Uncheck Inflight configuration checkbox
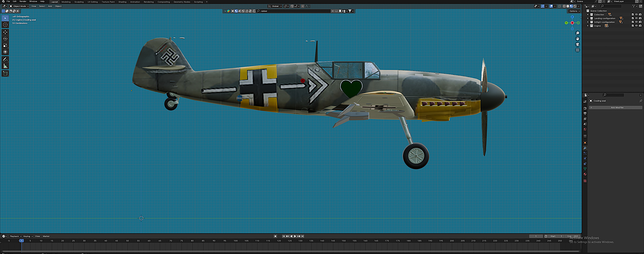 (633, 22)
